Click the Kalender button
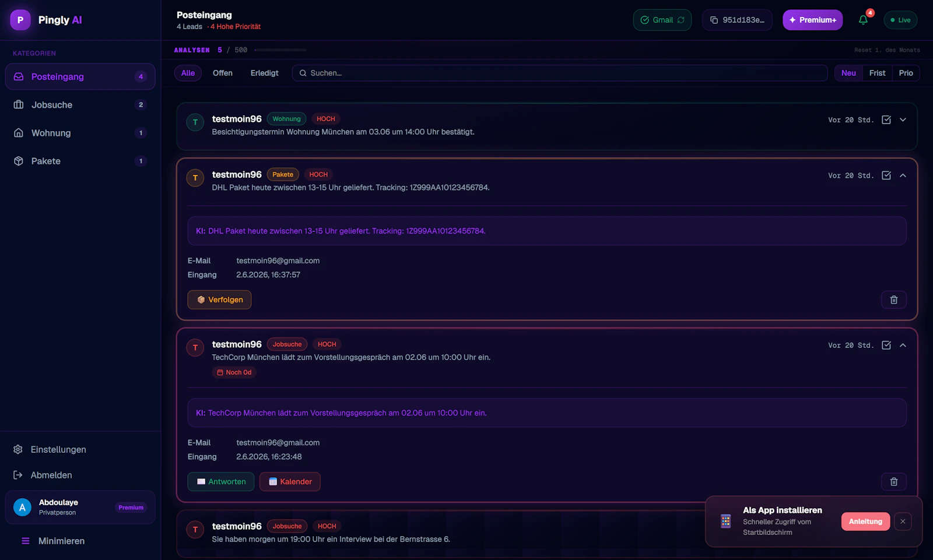 pos(290,481)
